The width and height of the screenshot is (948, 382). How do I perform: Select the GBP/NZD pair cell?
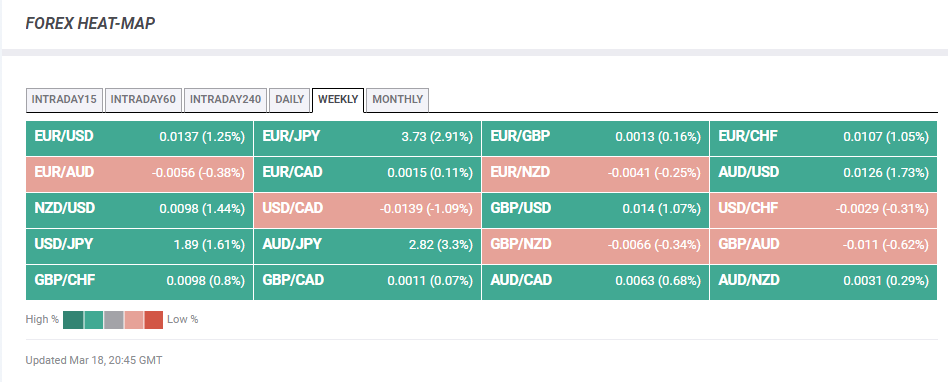click(595, 245)
